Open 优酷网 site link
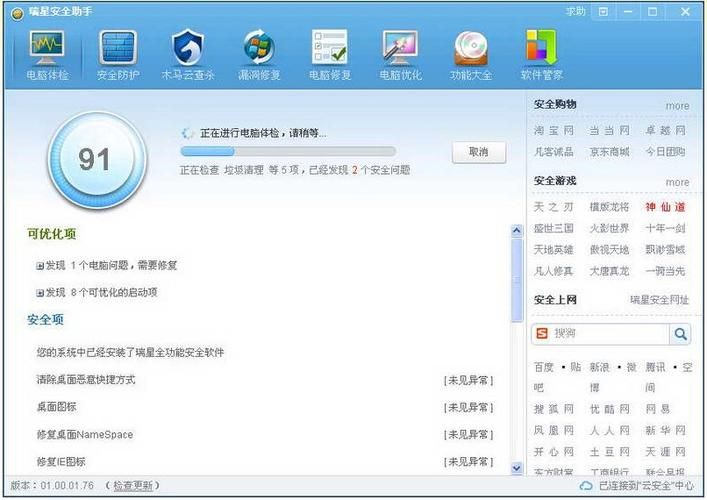 pos(609,409)
